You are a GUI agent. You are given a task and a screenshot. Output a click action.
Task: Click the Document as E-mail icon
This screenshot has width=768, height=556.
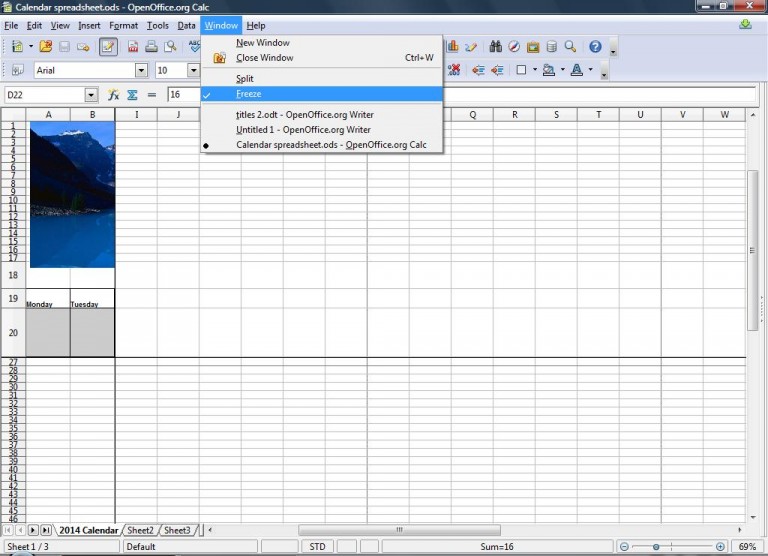[83, 47]
